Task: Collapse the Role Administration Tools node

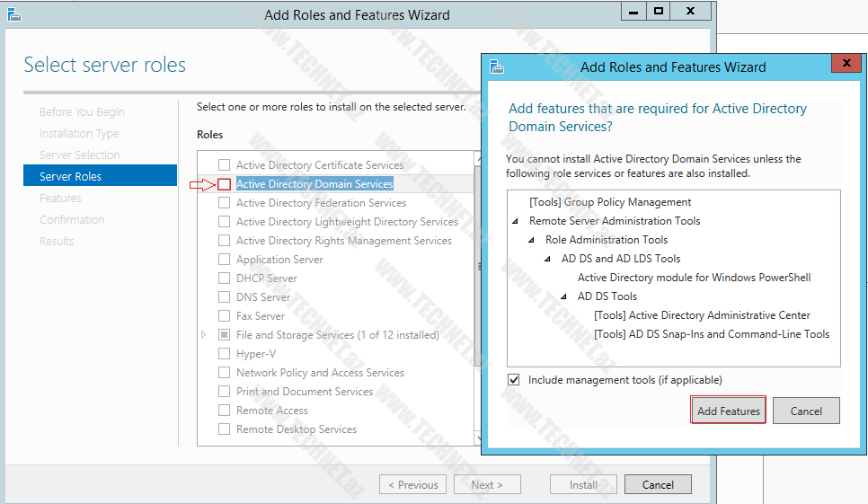Action: pyautogui.click(x=532, y=240)
